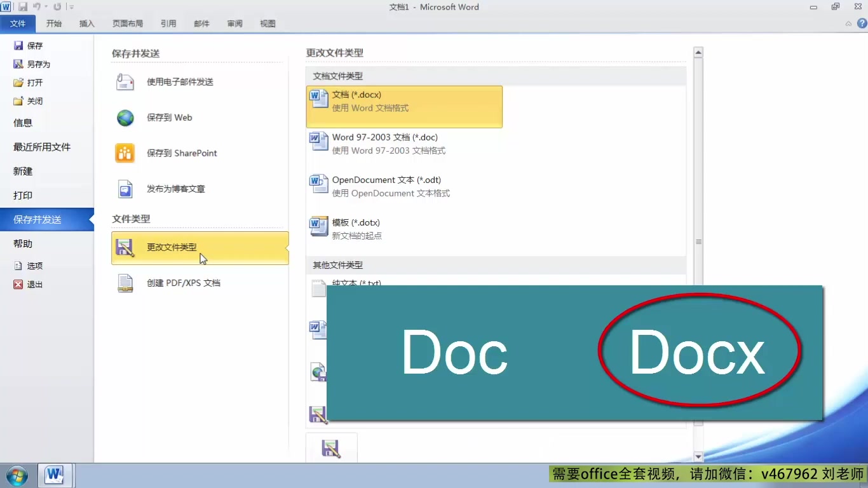Viewport: 868px width, 488px height.
Task: Click the Save icon in quick access toolbar
Action: [x=23, y=7]
